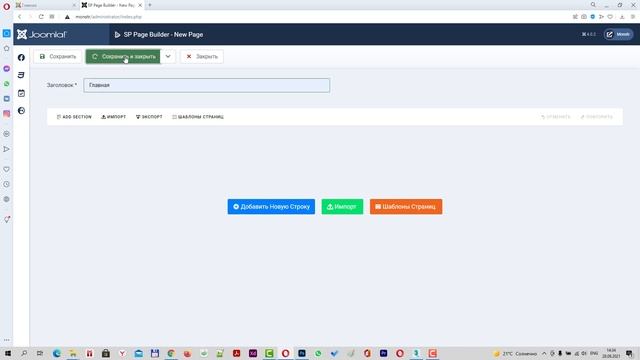Click Windows taskbar search icon
This screenshot has width=640, height=360.
[x=24, y=353]
